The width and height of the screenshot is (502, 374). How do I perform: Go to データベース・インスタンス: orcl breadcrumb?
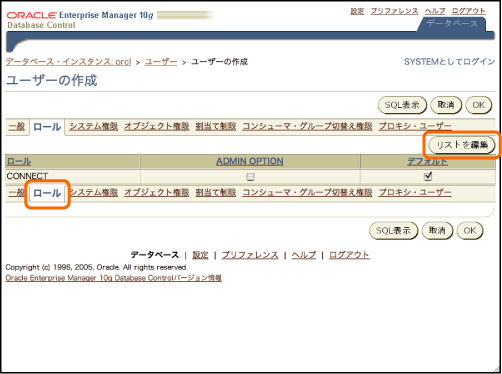[x=68, y=62]
